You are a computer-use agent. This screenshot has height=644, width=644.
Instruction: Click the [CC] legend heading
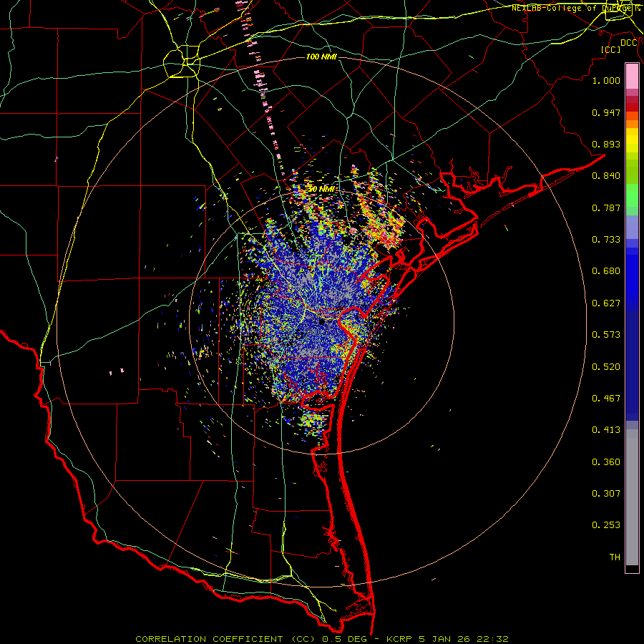[611, 49]
